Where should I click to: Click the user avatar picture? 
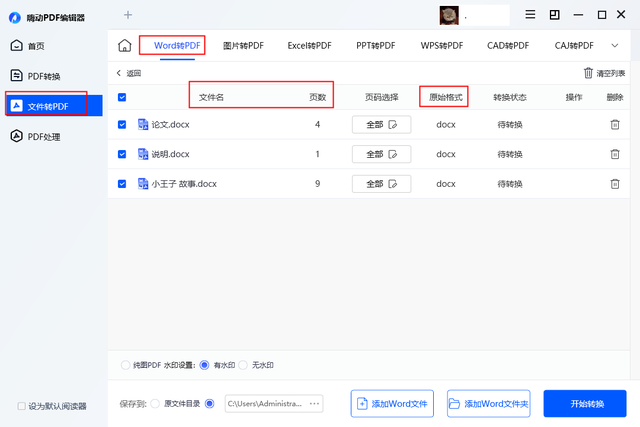tap(449, 16)
